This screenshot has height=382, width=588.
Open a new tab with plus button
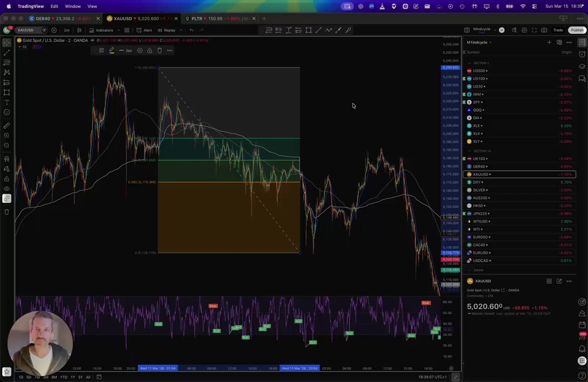264,19
